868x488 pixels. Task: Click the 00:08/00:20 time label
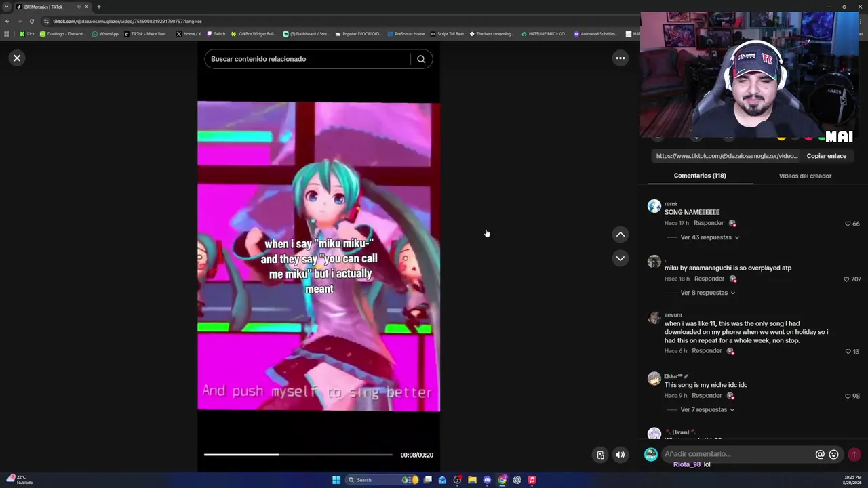416,455
